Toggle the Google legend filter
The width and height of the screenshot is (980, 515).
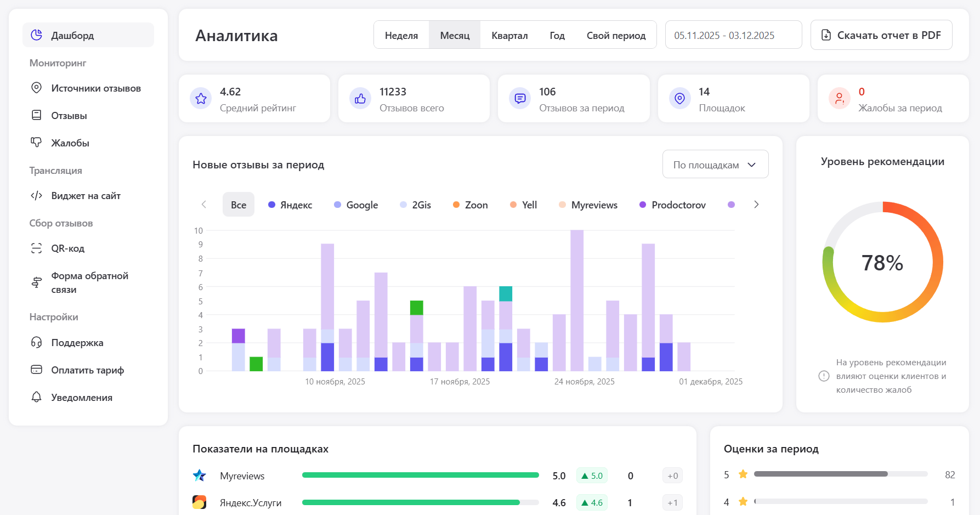356,205
